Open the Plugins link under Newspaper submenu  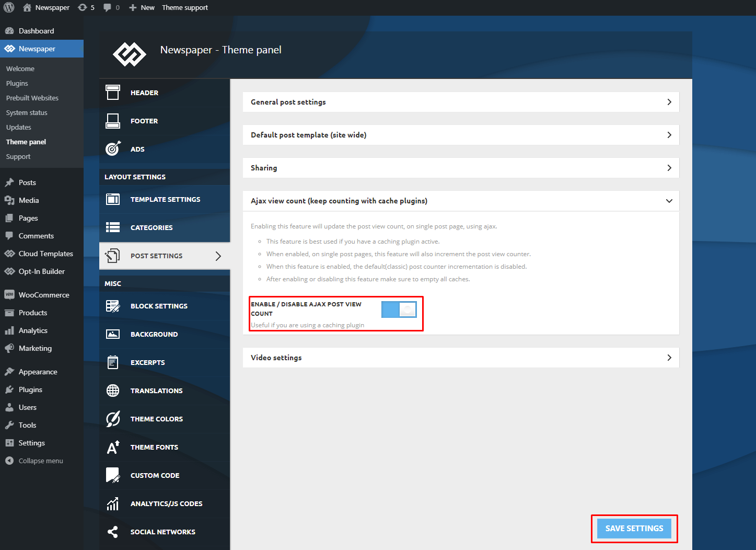point(17,83)
